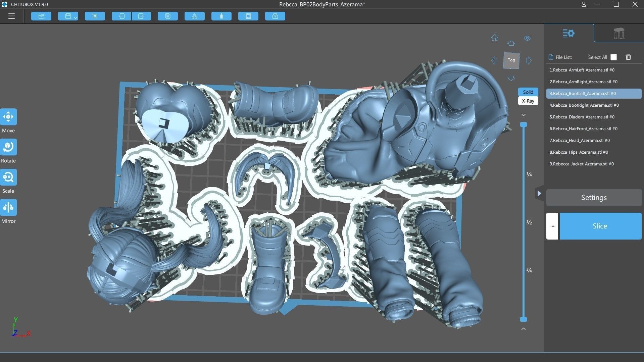Click the Settings button
Viewport: 644px width, 362px height.
point(594,198)
